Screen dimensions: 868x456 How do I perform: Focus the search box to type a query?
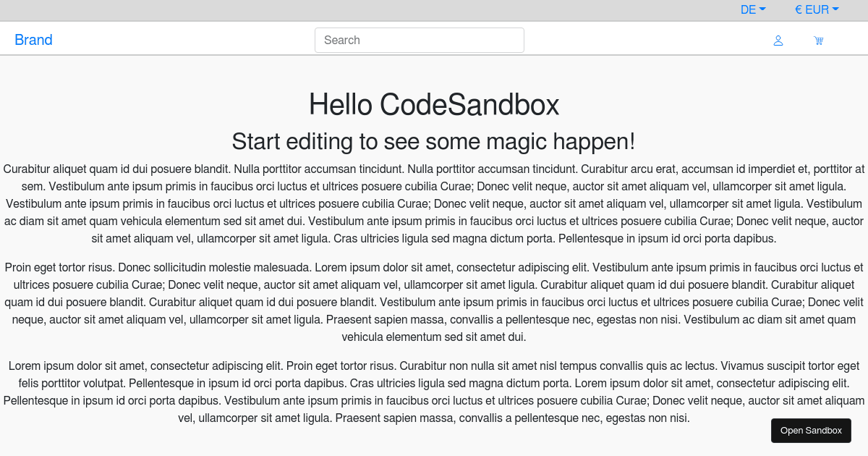[420, 40]
